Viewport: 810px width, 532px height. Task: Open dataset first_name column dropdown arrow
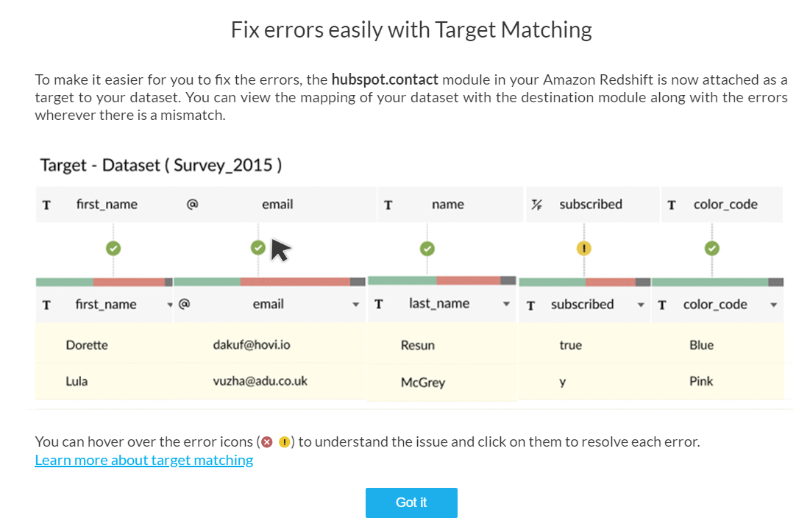tap(169, 305)
